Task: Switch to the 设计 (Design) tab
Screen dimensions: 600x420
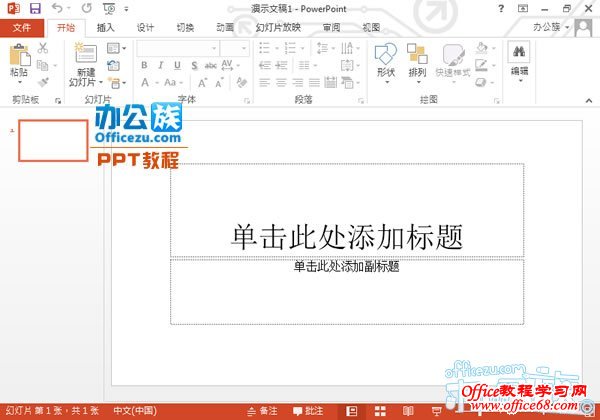Action: (145, 28)
